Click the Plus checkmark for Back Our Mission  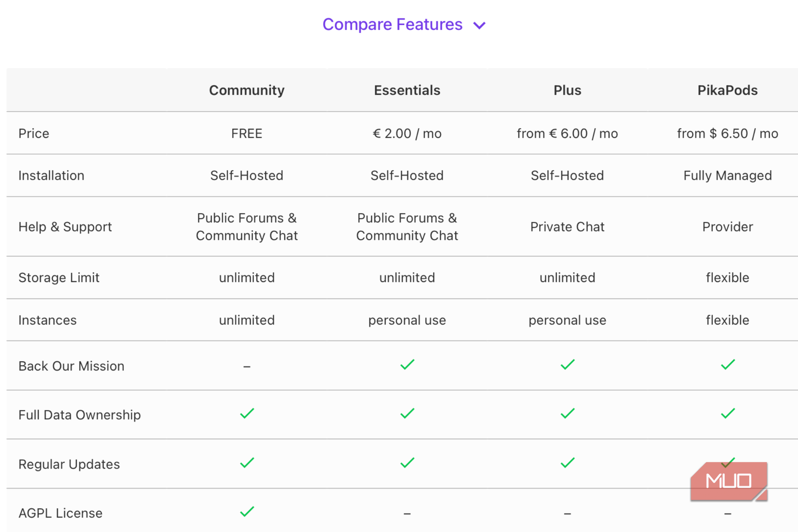567,365
